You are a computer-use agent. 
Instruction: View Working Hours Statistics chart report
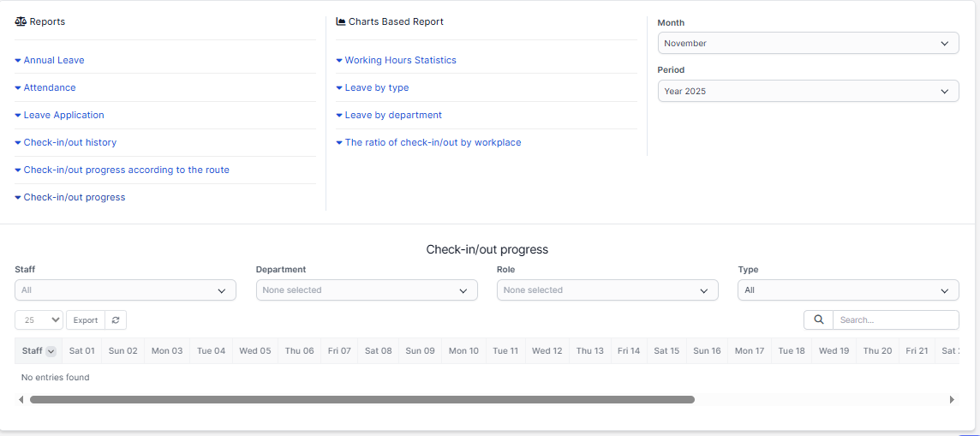pos(400,60)
